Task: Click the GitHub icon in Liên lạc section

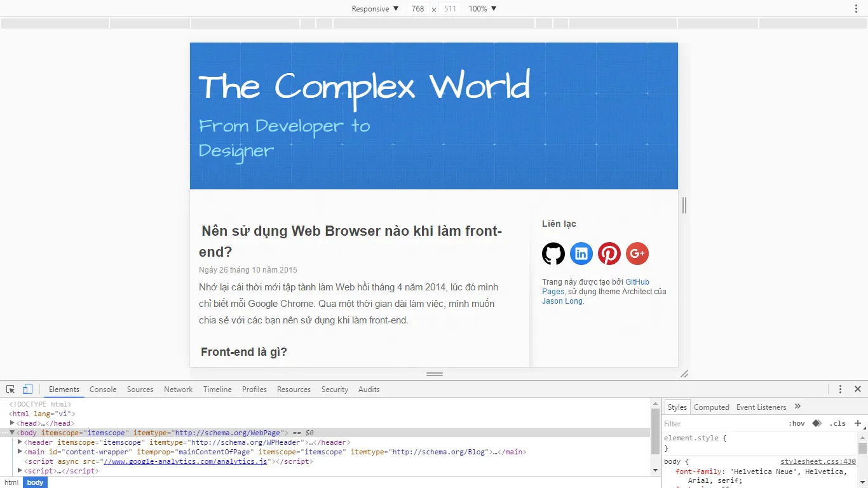Action: pos(553,253)
